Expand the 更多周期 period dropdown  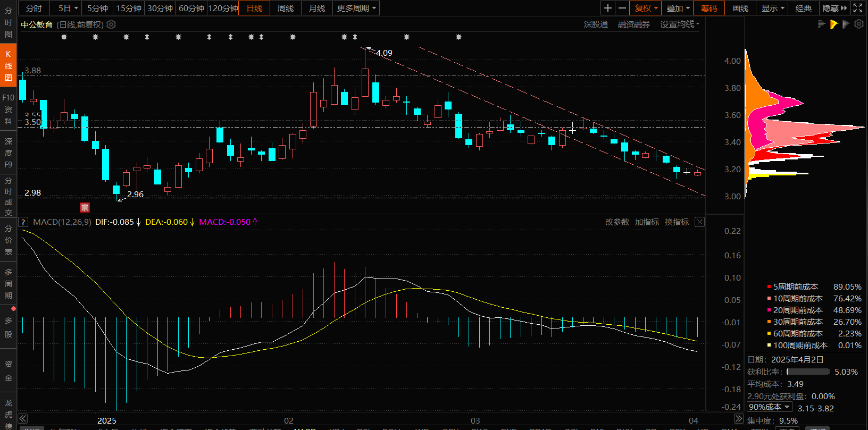tap(356, 8)
